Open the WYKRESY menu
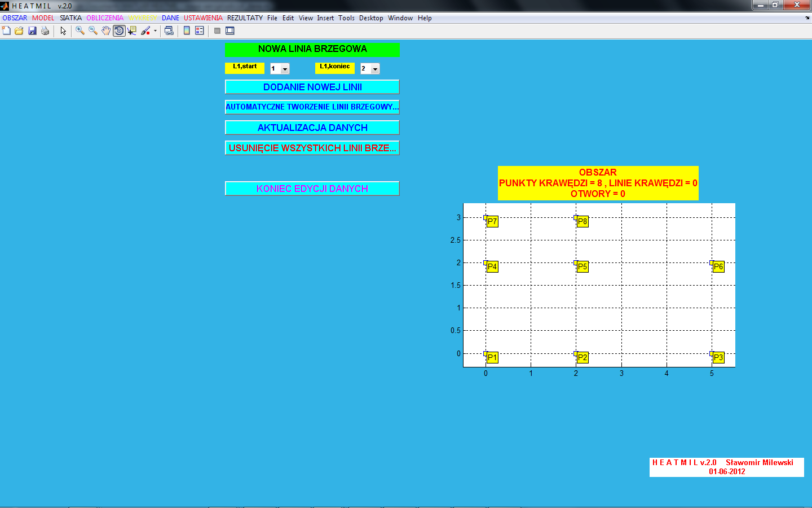Image resolution: width=812 pixels, height=508 pixels. pyautogui.click(x=142, y=18)
